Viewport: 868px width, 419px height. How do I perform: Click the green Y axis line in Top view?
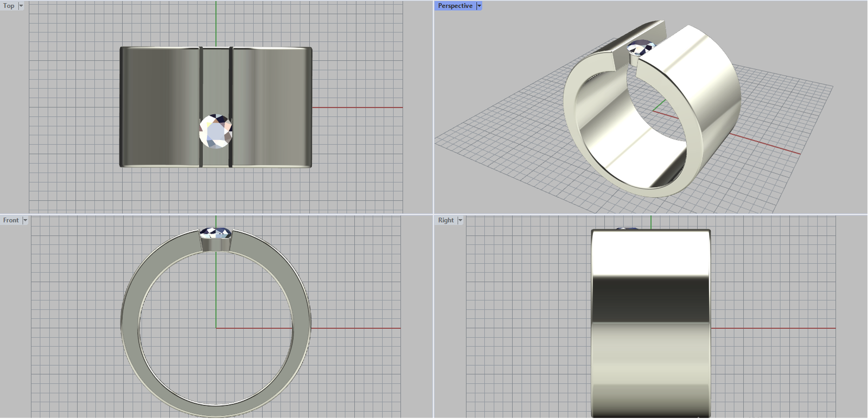[216, 22]
